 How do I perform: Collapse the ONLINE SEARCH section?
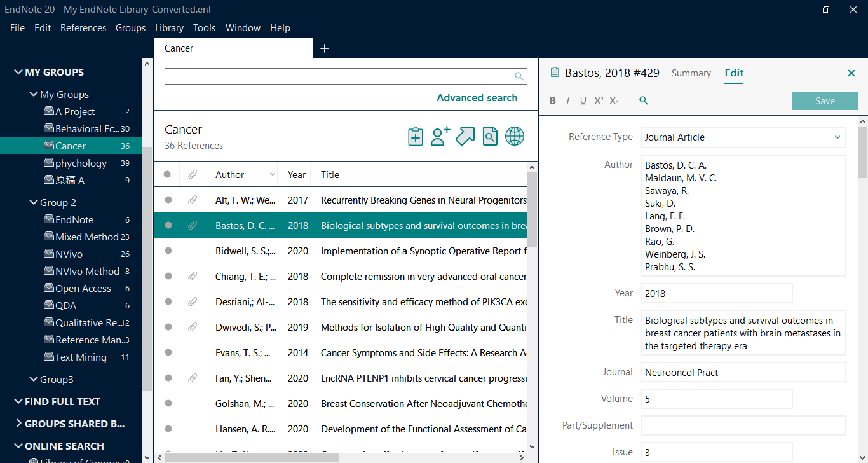18,446
